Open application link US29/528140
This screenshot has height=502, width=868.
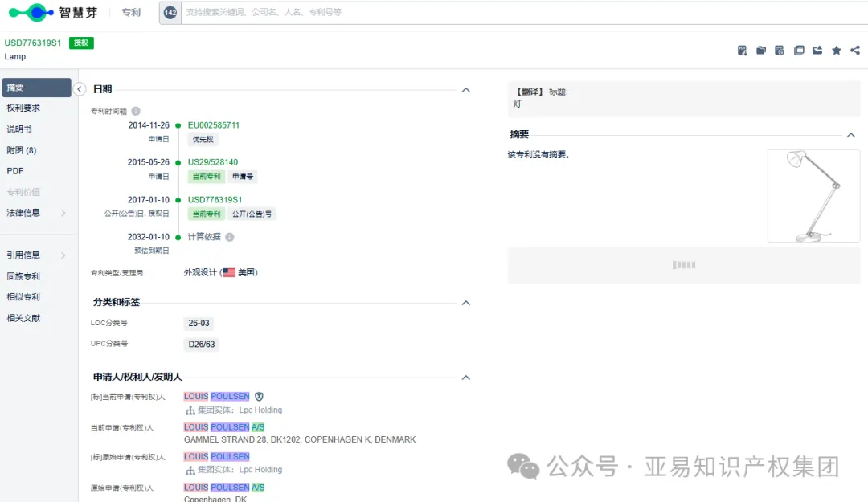[x=211, y=161]
